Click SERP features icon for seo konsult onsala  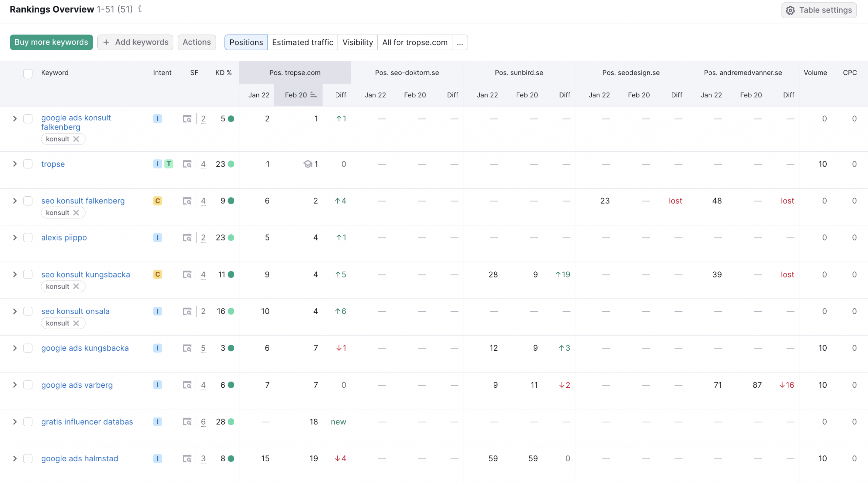tap(187, 311)
